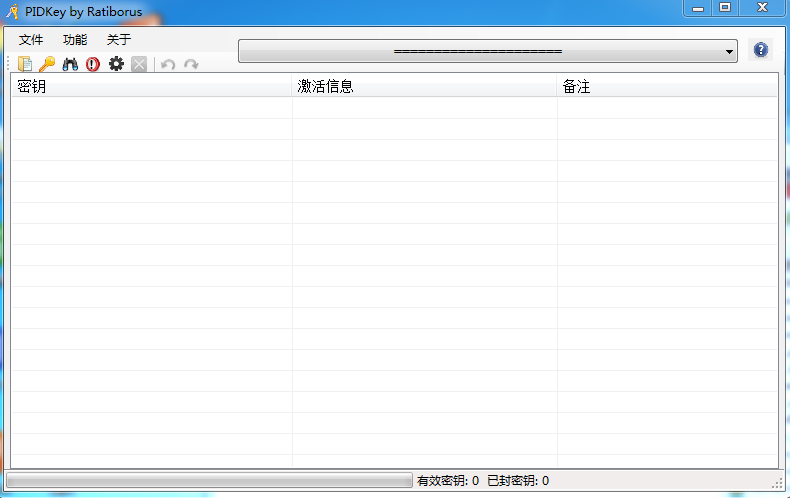790x498 pixels.
Task: Click the gray X delete icon
Action: coord(139,64)
